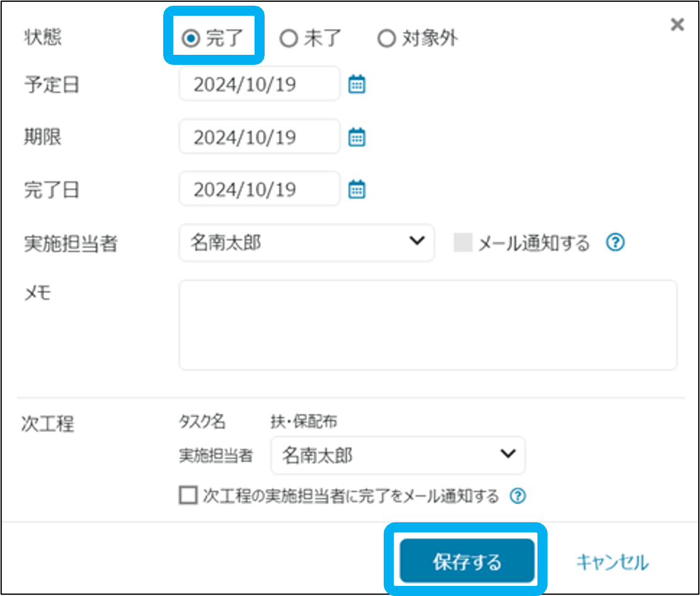Click the 予定日 date input field
Image resolution: width=700 pixels, height=596 pixels.
[259, 84]
